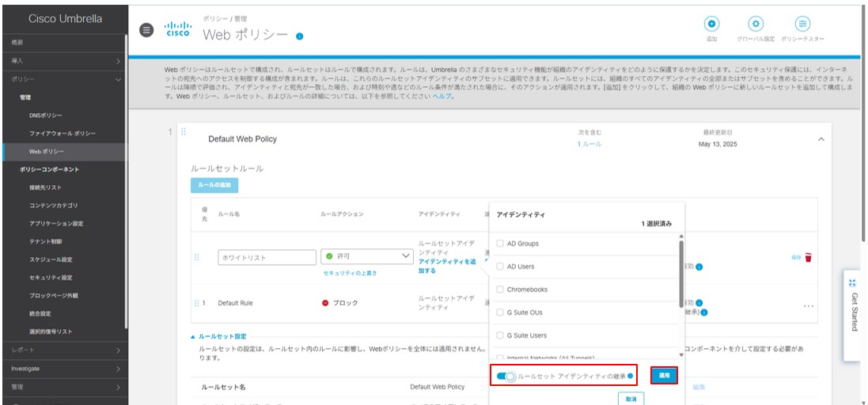
Task: Click Default Web Policy ruleset title
Action: click(x=242, y=139)
